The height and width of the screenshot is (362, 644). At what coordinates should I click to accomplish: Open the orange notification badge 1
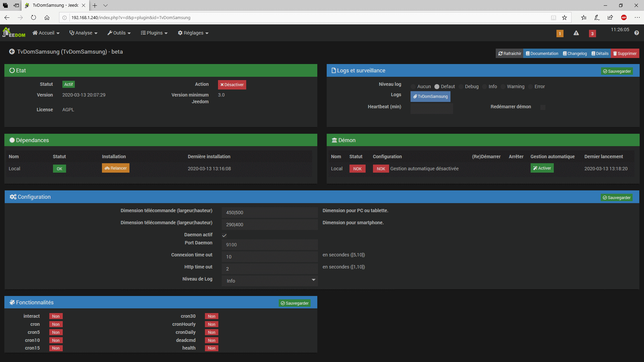(x=560, y=34)
